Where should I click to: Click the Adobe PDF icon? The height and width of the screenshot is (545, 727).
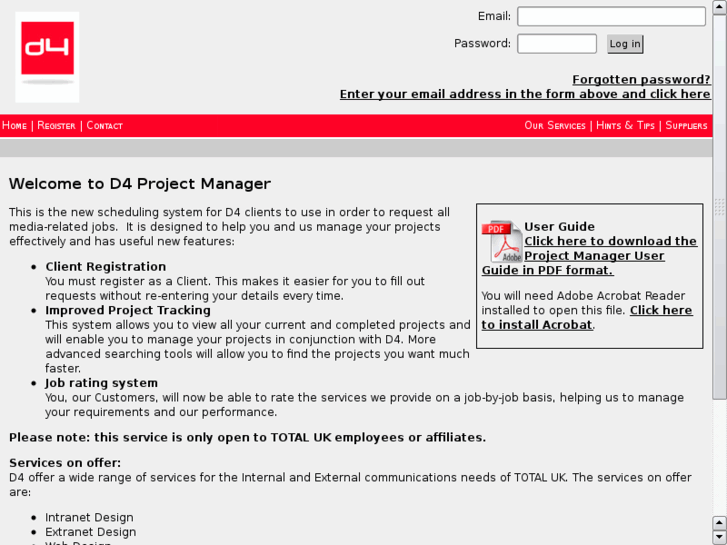pos(502,242)
